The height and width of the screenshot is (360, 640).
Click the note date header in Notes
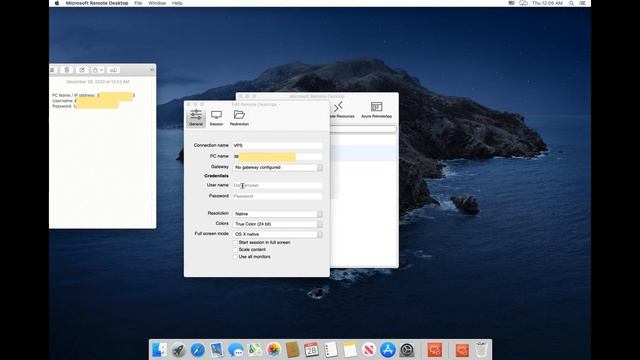(x=98, y=82)
